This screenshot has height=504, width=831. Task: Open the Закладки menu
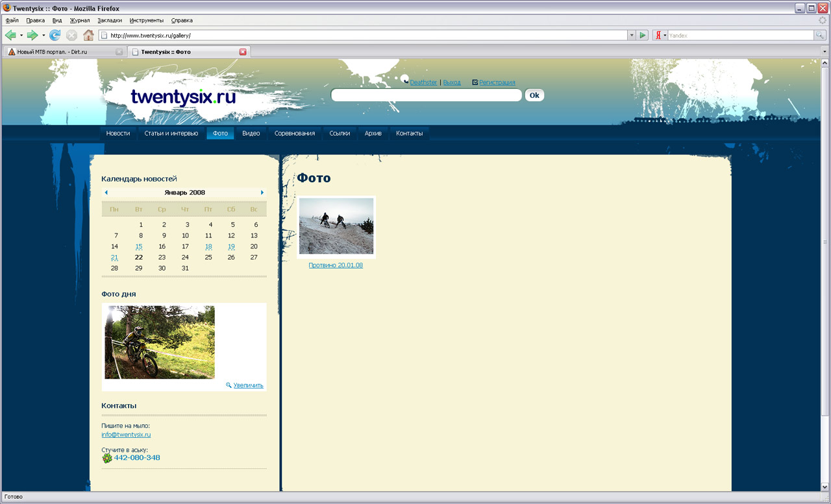click(110, 21)
